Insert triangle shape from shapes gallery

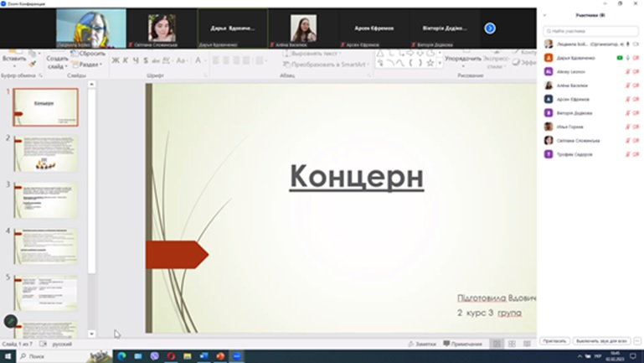381,54
